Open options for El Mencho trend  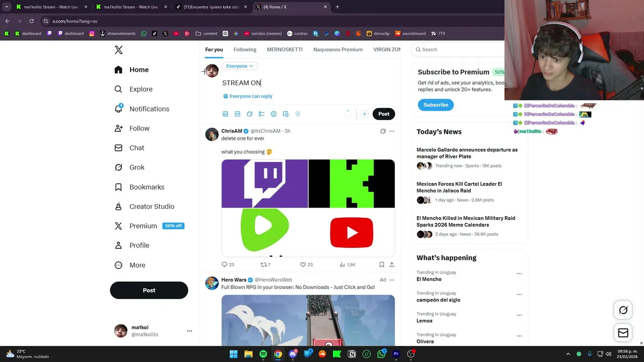(x=519, y=274)
